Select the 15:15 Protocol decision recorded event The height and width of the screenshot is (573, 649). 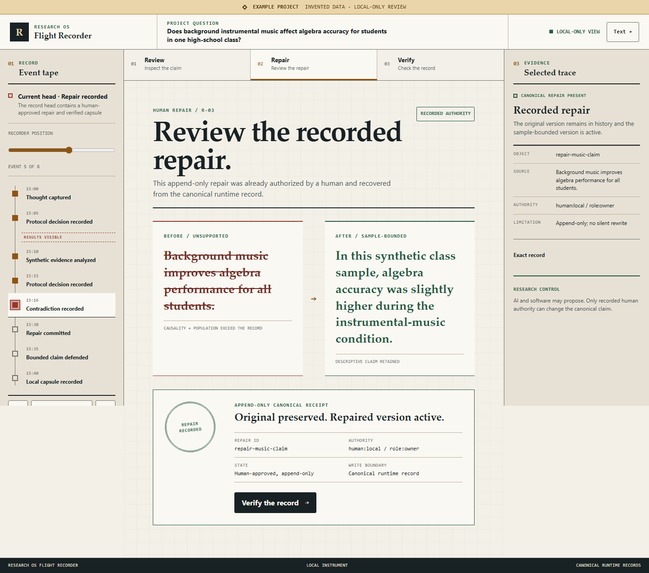coord(61,280)
